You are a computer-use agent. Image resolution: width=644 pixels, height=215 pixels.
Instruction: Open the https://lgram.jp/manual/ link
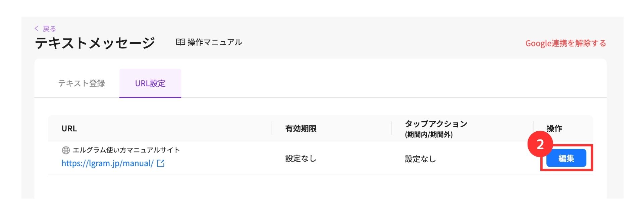point(107,163)
